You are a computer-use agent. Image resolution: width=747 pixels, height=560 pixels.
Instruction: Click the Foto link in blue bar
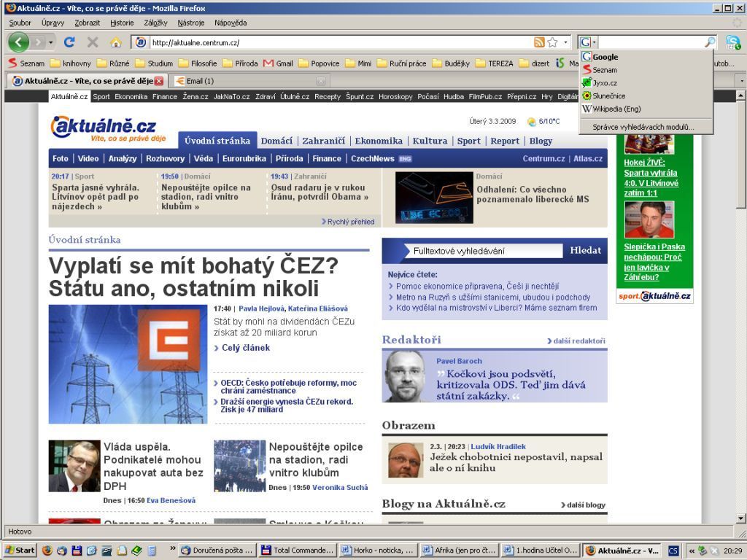click(60, 158)
